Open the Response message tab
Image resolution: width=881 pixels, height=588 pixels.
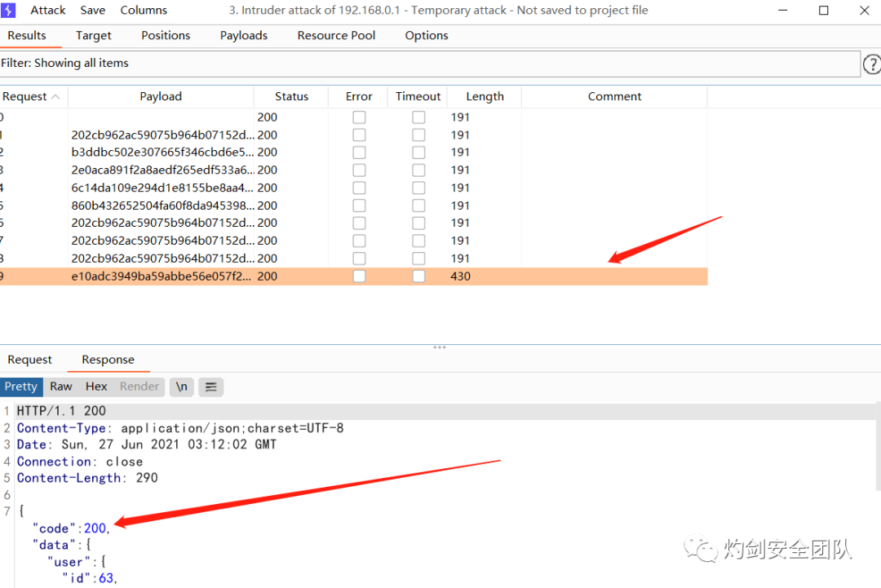[x=108, y=360]
